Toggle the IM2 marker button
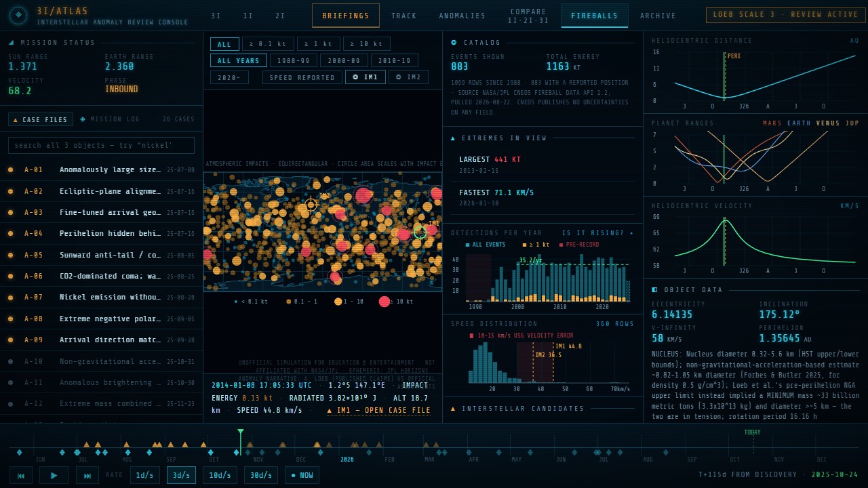This screenshot has height=488, width=868. pyautogui.click(x=408, y=77)
